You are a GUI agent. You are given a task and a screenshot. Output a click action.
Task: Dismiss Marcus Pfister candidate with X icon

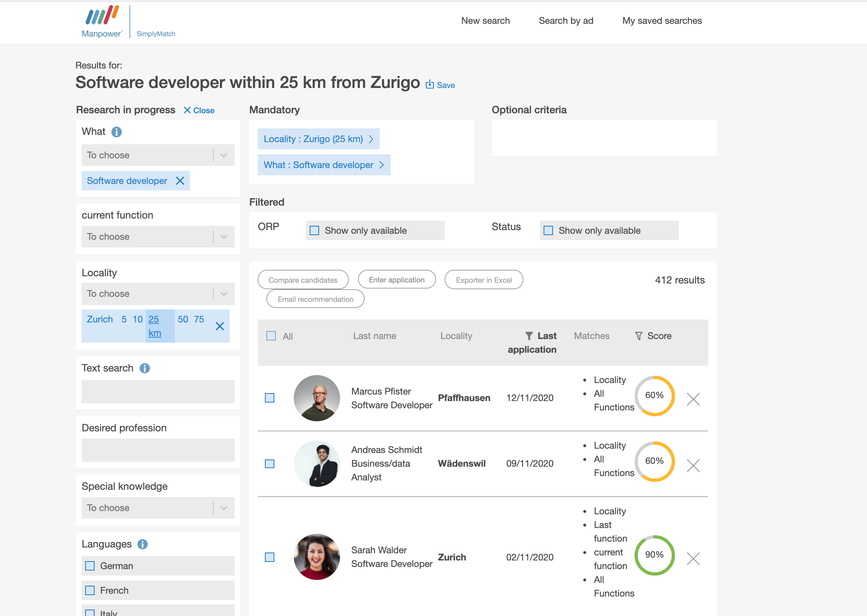[693, 399]
